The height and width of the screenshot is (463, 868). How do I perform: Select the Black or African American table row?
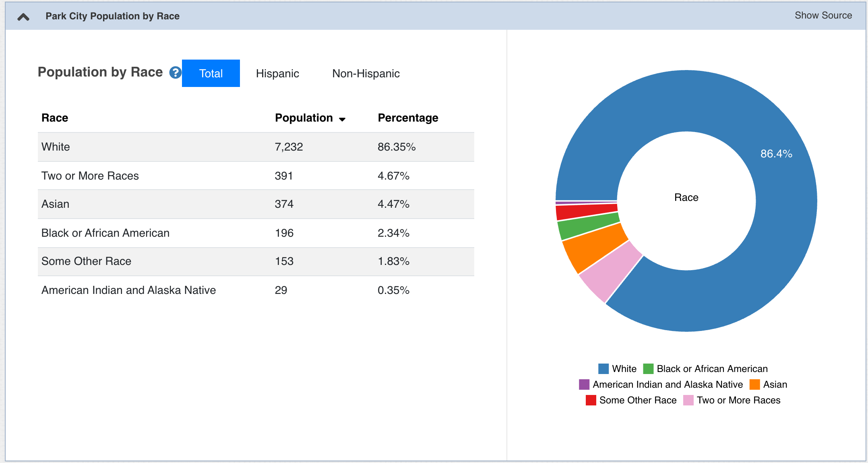(256, 233)
